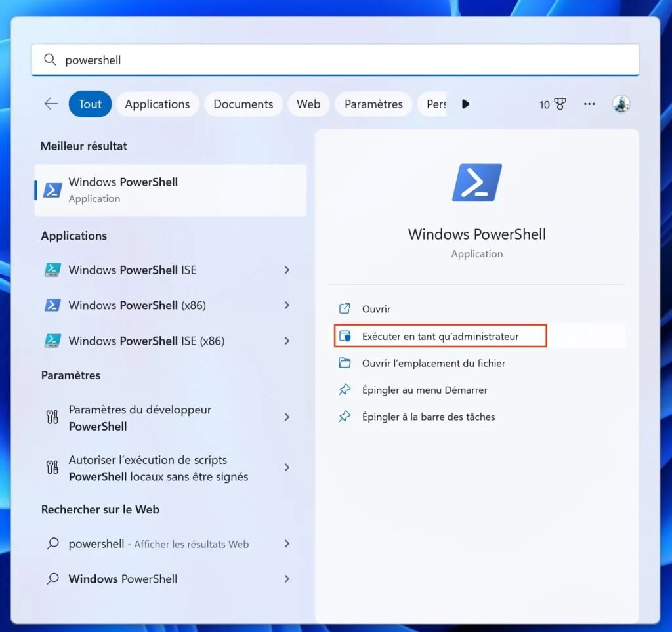Click the user account avatar
The image size is (672, 632).
621,104
